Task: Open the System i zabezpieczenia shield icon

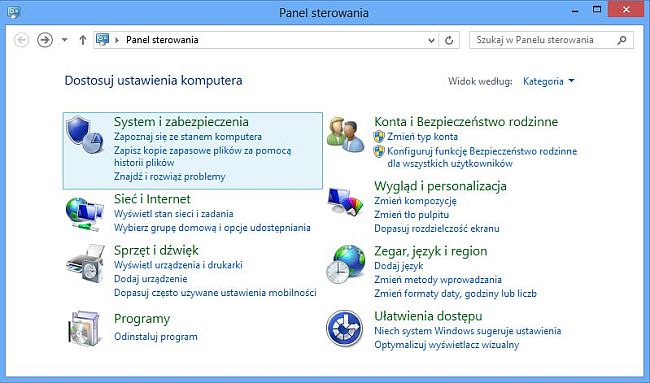Action: tap(85, 135)
